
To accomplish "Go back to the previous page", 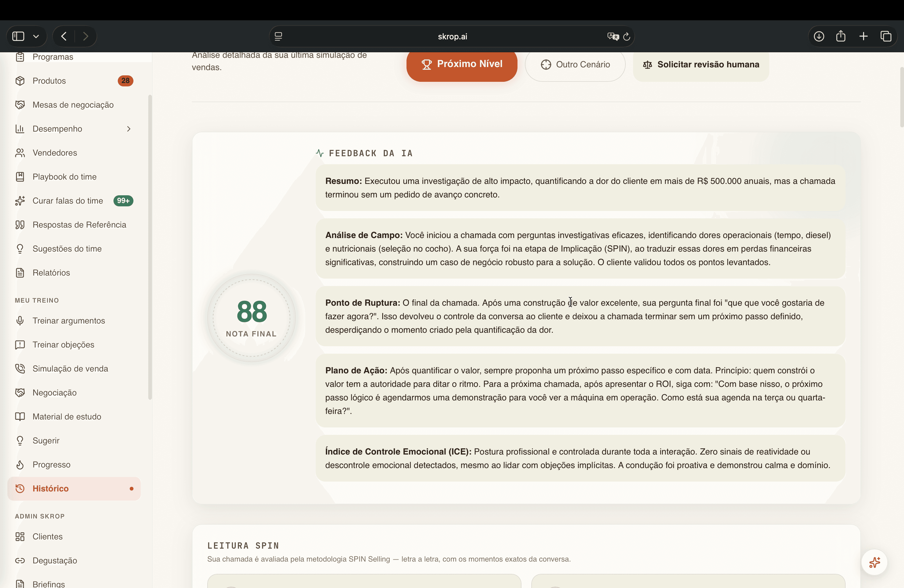I will pos(64,36).
